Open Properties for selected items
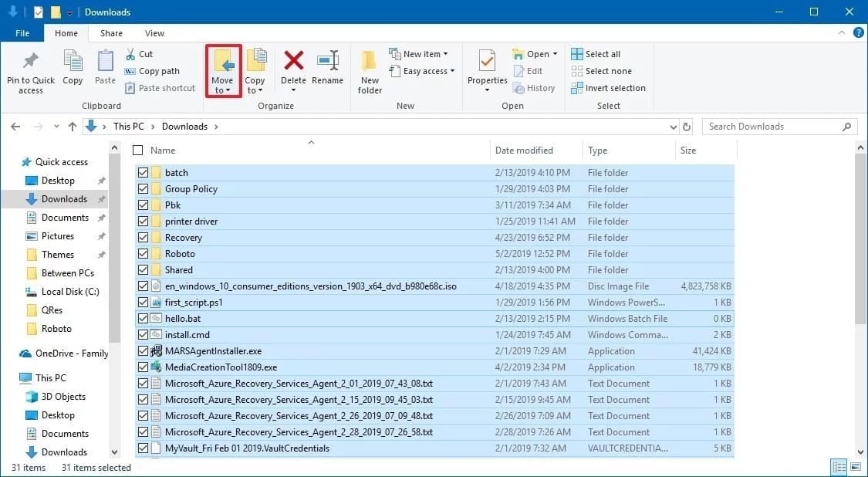The height and width of the screenshot is (477, 868). (486, 69)
